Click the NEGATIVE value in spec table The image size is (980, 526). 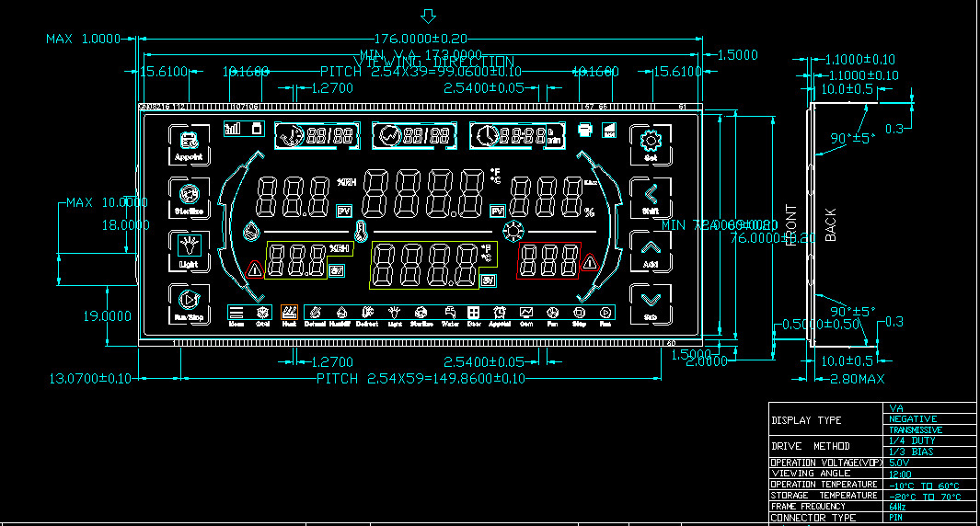click(913, 419)
